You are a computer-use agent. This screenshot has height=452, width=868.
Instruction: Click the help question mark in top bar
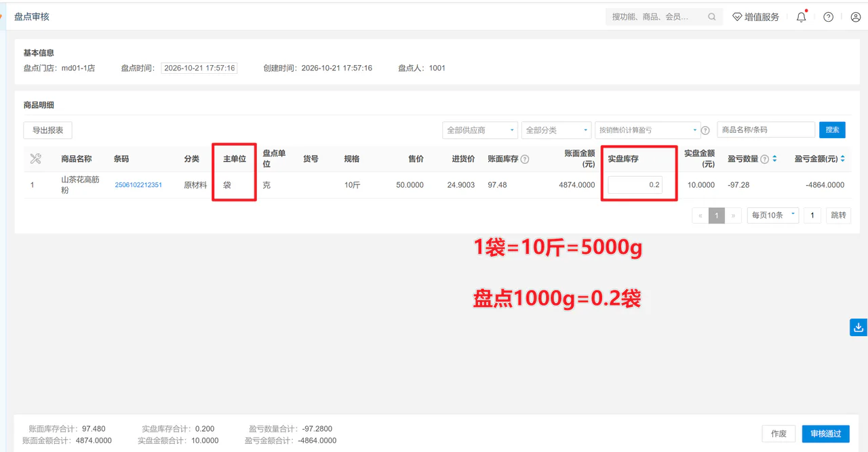coord(828,17)
